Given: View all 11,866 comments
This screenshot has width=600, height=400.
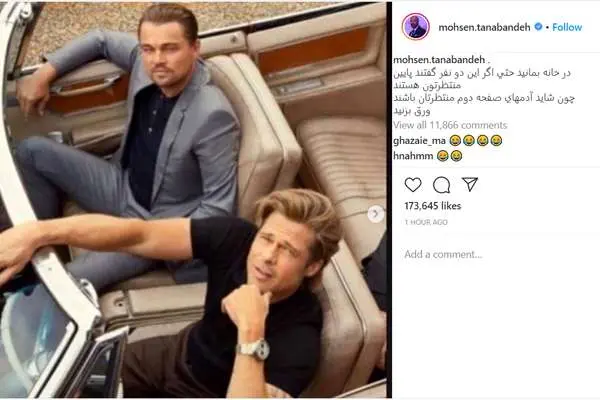Looking at the screenshot, I should pos(450,125).
